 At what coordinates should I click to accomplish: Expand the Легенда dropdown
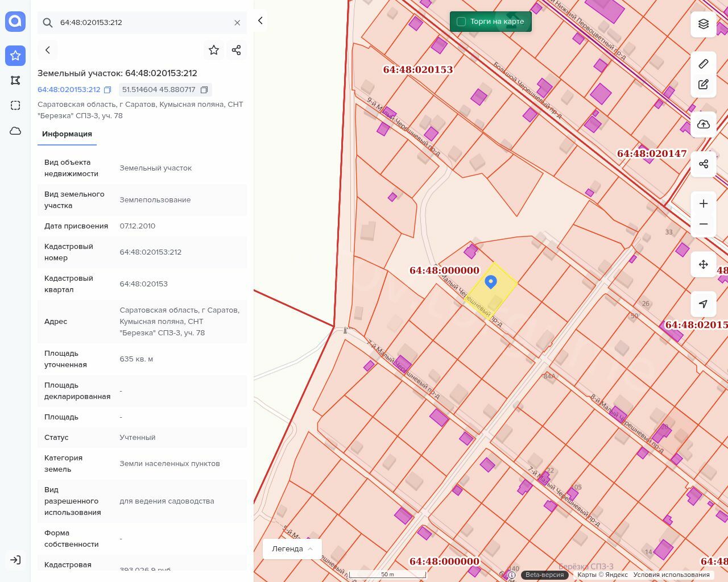292,548
